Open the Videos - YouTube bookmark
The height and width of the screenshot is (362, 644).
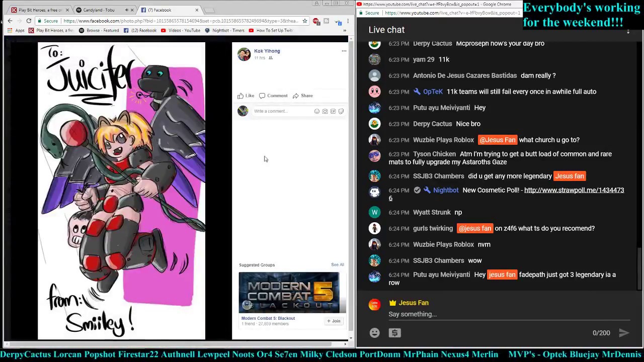coord(181,31)
